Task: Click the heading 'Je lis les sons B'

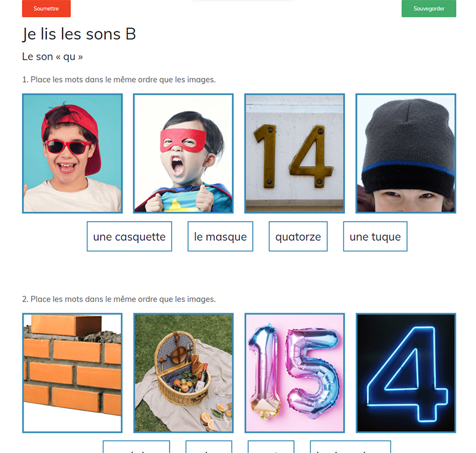Action: click(x=79, y=34)
